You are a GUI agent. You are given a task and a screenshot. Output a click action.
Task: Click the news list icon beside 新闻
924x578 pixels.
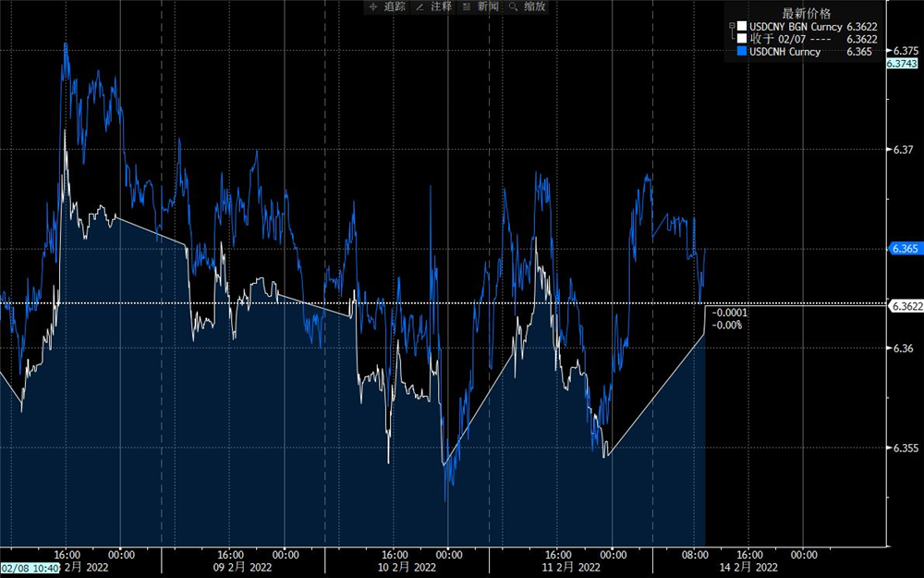click(x=468, y=6)
